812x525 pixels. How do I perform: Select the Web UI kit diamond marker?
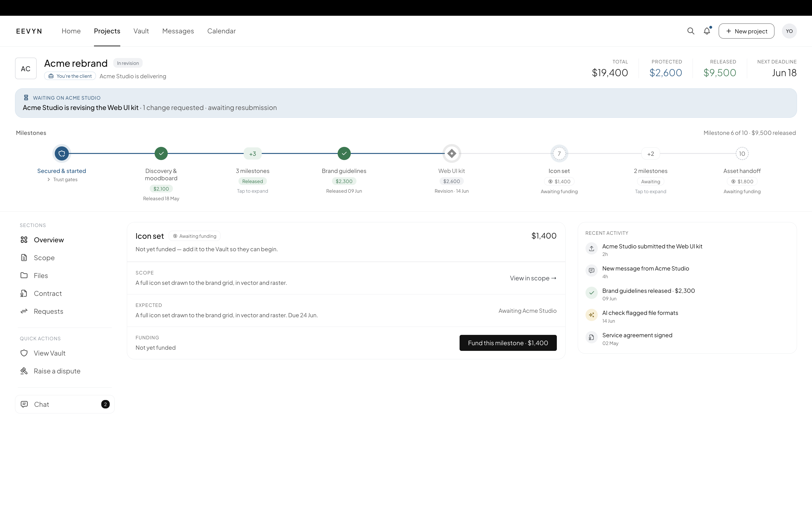452,153
